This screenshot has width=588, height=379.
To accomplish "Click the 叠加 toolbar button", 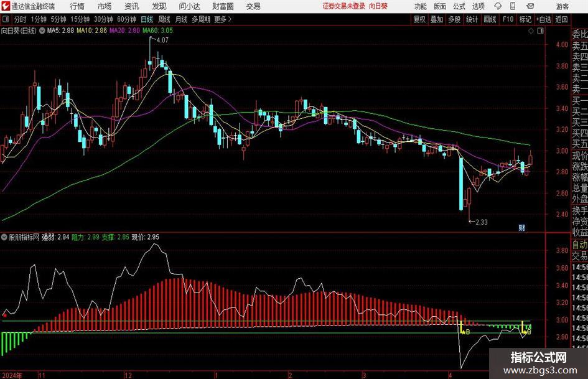I will coord(437,19).
